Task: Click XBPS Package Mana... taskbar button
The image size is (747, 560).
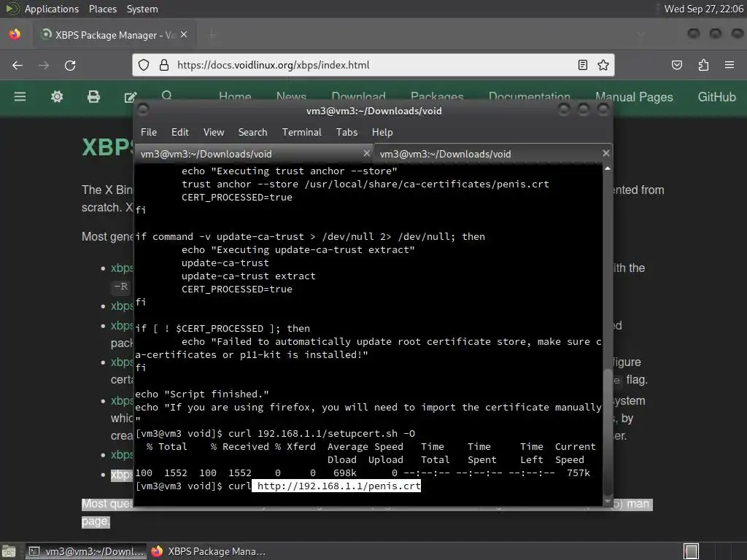Action: 208,551
